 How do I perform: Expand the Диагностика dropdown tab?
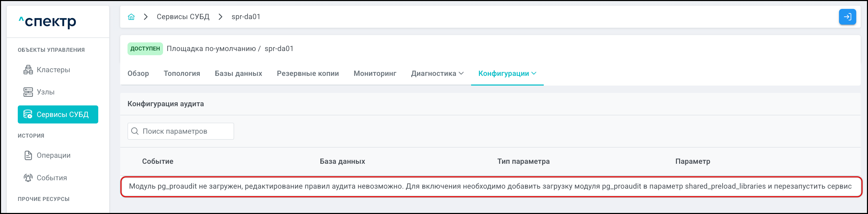coord(437,74)
